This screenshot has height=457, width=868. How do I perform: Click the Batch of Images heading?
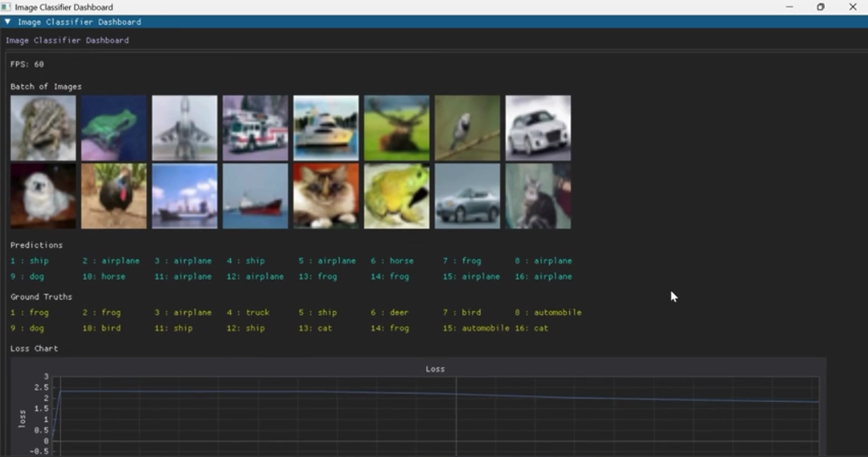pyautogui.click(x=45, y=86)
